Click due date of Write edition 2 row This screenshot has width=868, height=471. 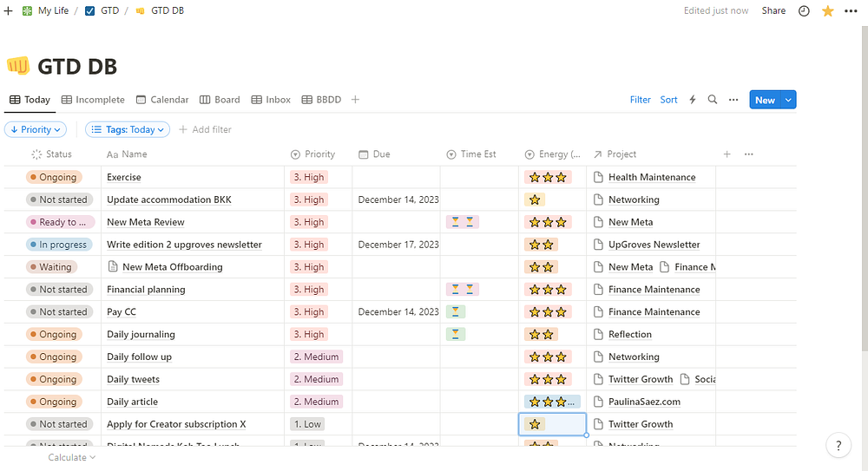click(398, 245)
